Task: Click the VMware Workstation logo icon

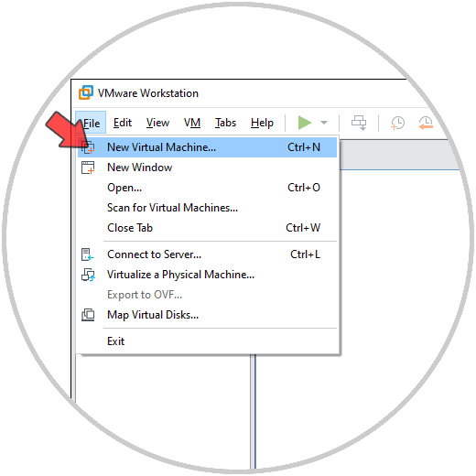Action: tap(86, 92)
